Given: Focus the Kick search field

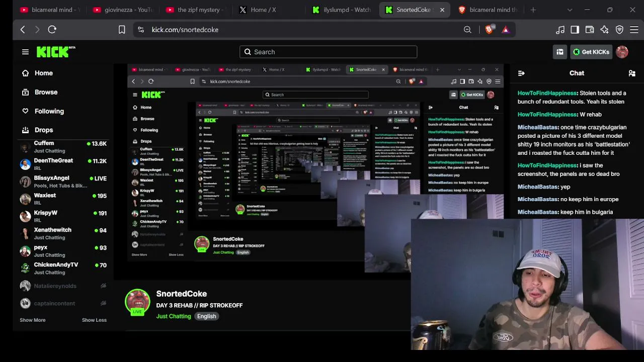Looking at the screenshot, I should [x=328, y=52].
